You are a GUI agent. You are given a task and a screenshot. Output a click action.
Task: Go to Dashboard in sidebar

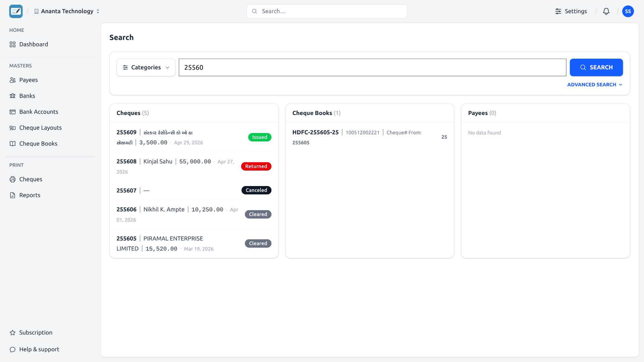click(x=50, y=44)
